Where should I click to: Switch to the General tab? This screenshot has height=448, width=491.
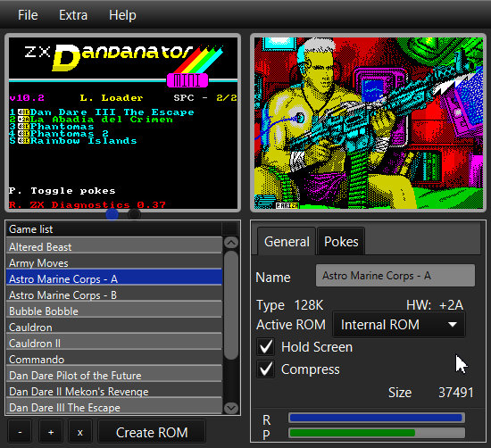[287, 241]
